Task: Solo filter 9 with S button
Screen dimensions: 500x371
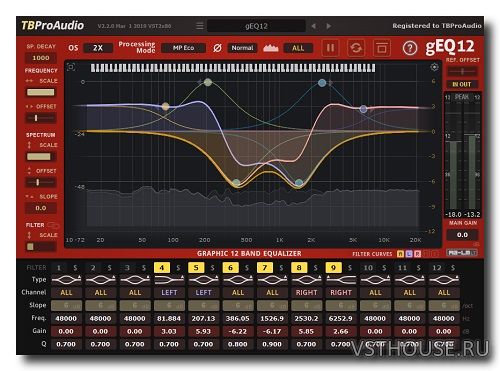Action: [x=350, y=267]
